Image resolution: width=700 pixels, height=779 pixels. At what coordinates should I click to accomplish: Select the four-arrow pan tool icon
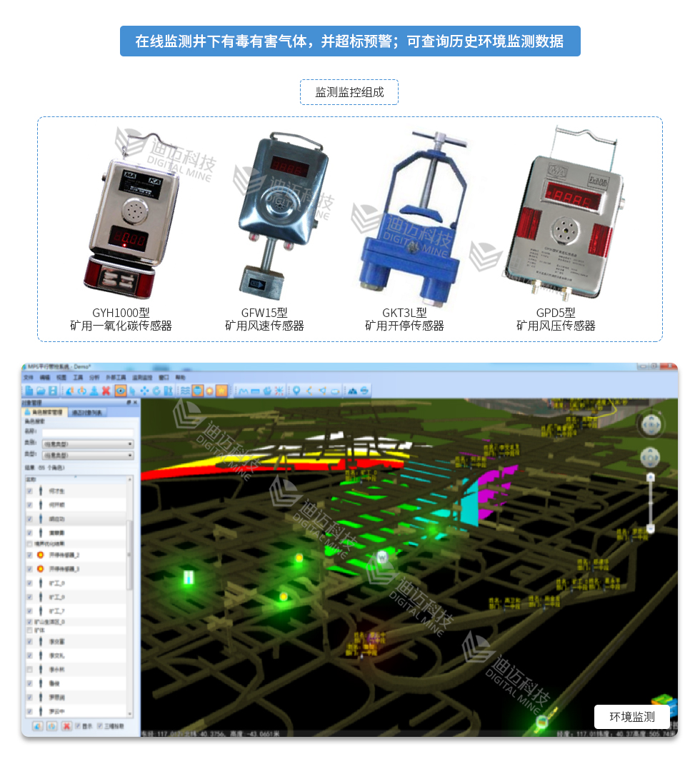[144, 391]
